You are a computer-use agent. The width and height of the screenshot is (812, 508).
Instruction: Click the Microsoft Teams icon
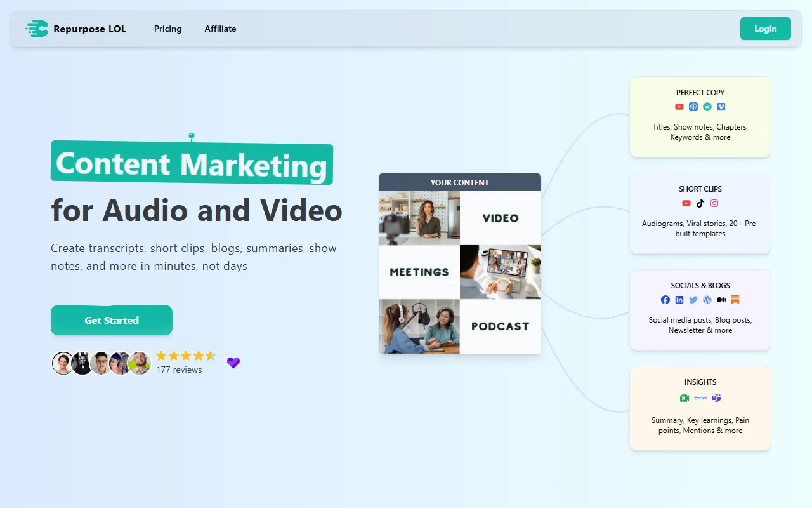tap(716, 398)
